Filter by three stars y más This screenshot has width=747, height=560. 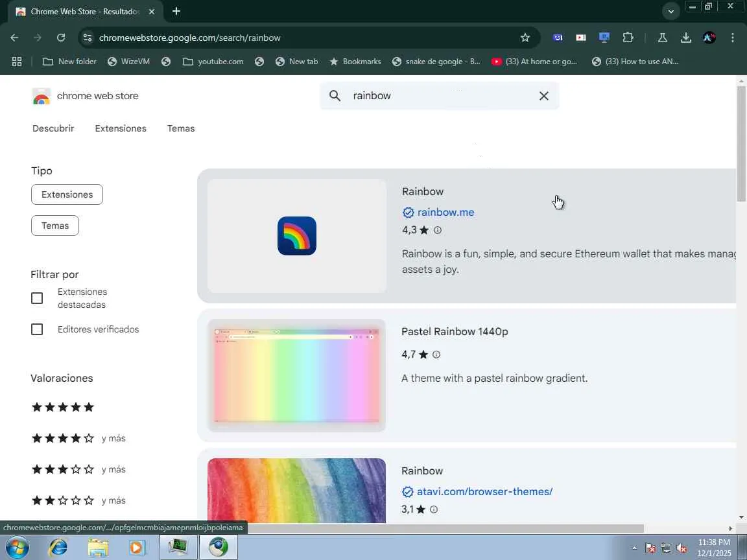point(78,469)
